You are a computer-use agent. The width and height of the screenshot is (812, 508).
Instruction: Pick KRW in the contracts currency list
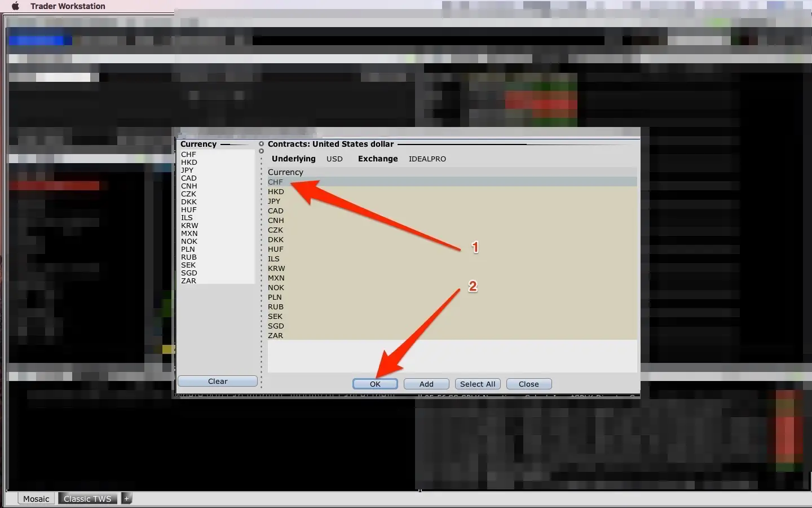276,269
